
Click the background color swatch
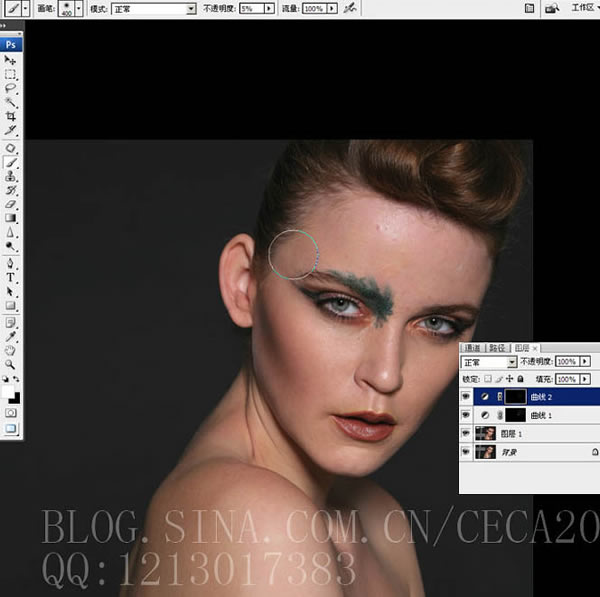(15, 399)
